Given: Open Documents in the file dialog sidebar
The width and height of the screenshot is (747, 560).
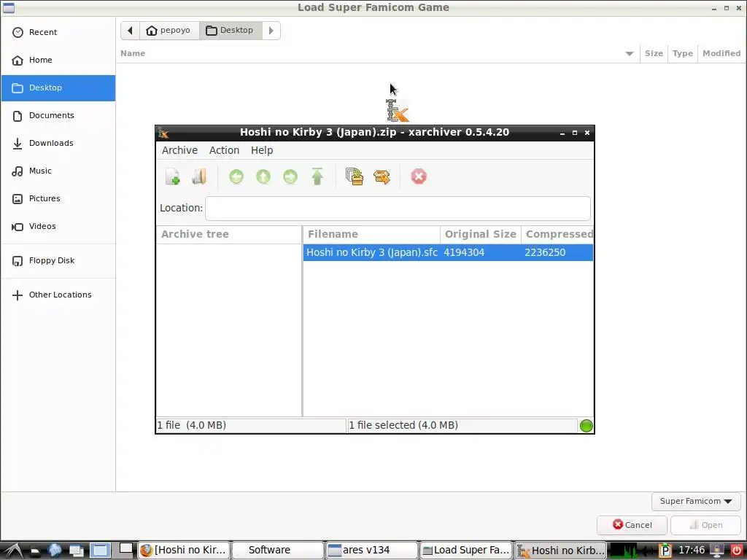Looking at the screenshot, I should point(58,115).
